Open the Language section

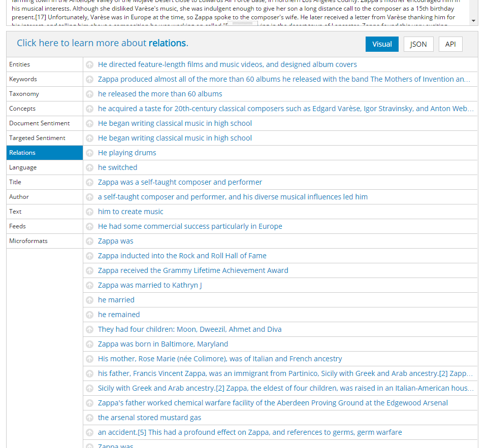(x=45, y=167)
